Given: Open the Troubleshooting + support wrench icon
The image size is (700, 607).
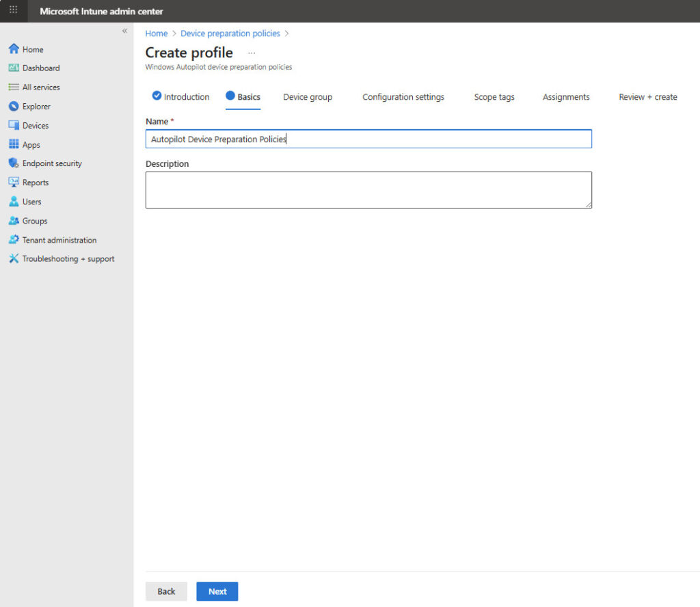Looking at the screenshot, I should pos(14,259).
